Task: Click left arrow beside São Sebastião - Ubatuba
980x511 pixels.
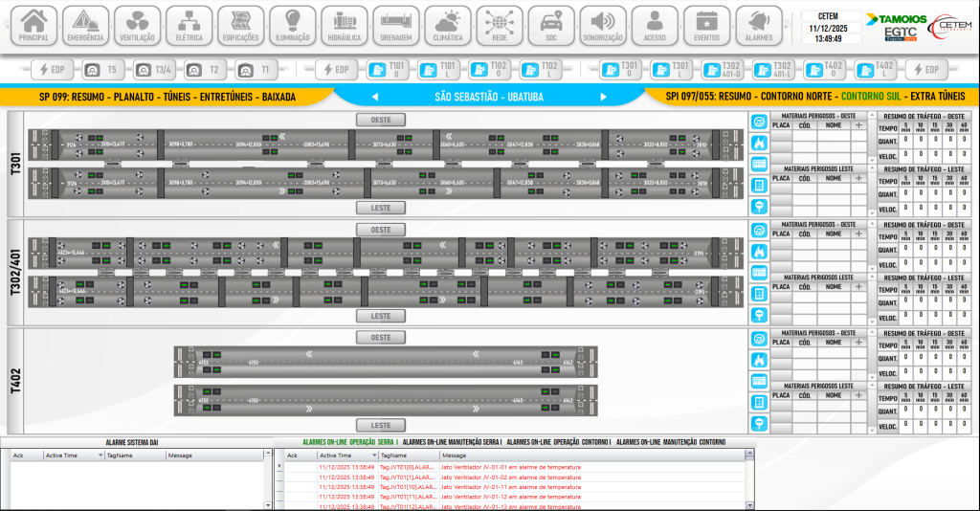Action: point(375,97)
